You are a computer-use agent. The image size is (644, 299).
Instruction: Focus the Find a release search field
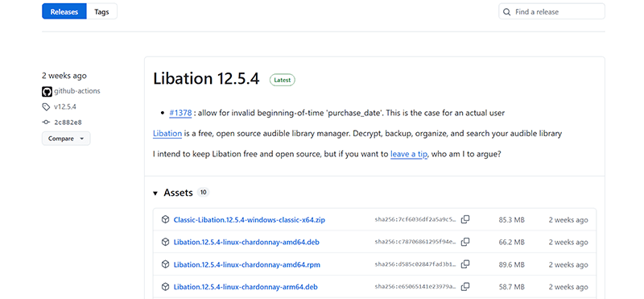tap(551, 11)
